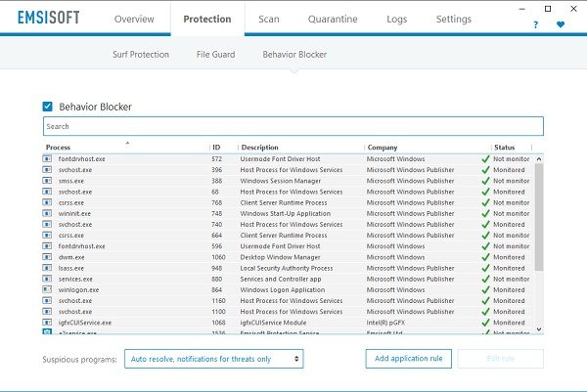Click process icon for fontdrvhost.exe ID 596
Image resolution: width=587 pixels, height=392 pixels.
click(x=47, y=246)
